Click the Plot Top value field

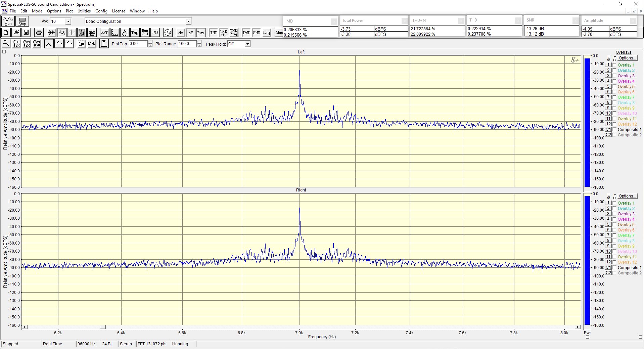click(138, 44)
